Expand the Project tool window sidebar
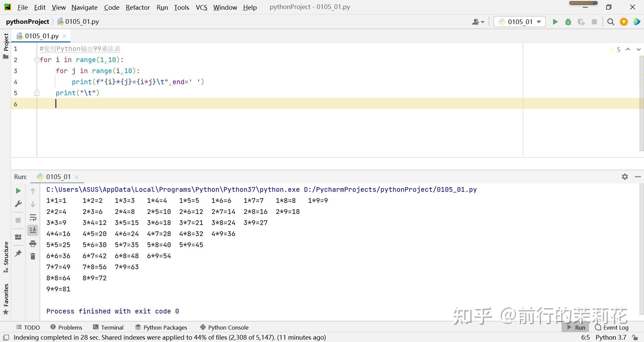Image resolution: width=644 pixels, height=342 pixels. pyautogui.click(x=6, y=46)
